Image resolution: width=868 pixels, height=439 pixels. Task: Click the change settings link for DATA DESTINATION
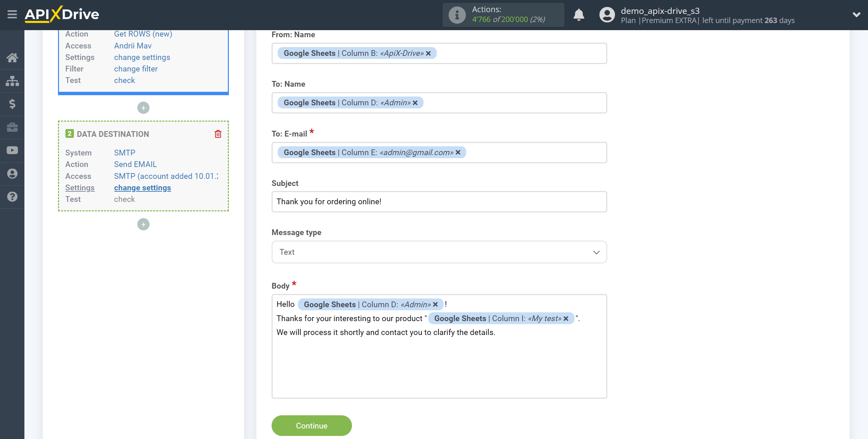142,188
